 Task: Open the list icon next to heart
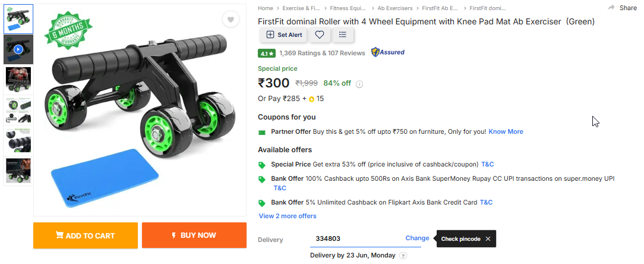click(x=343, y=34)
